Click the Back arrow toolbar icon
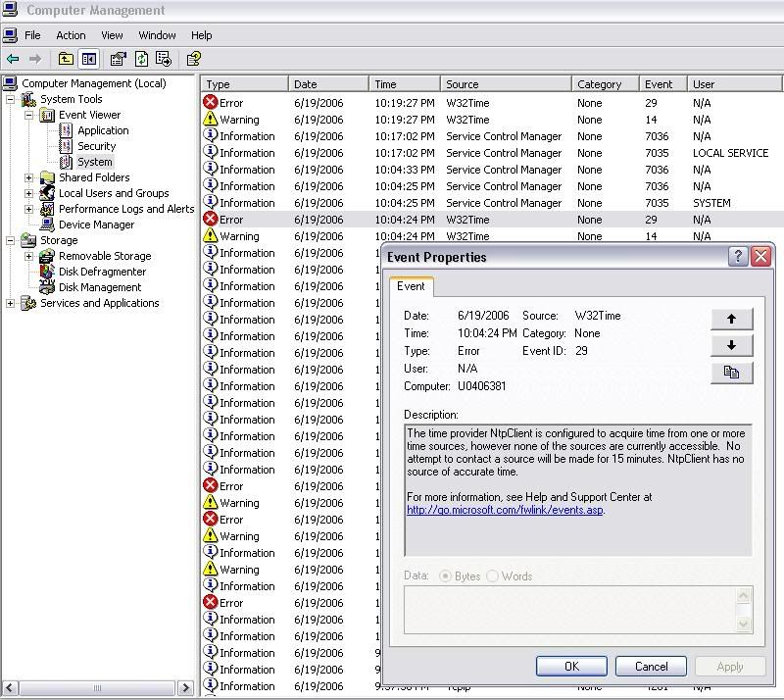 [x=13, y=59]
